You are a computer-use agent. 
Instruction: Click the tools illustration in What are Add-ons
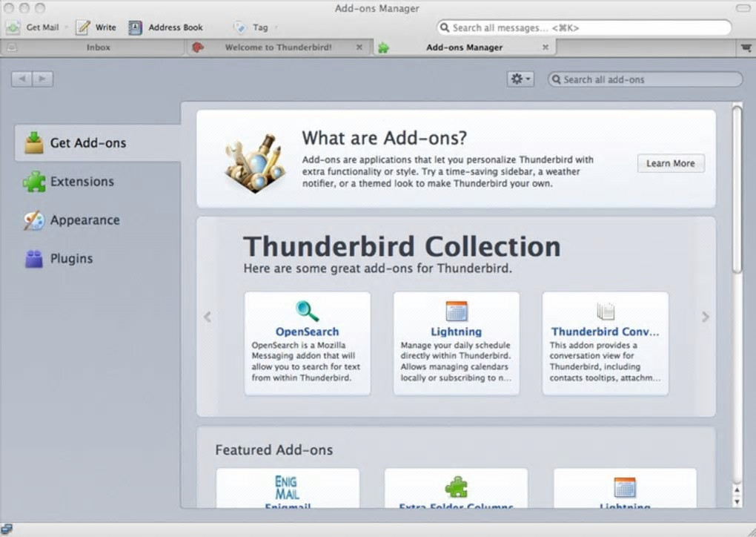tap(255, 163)
